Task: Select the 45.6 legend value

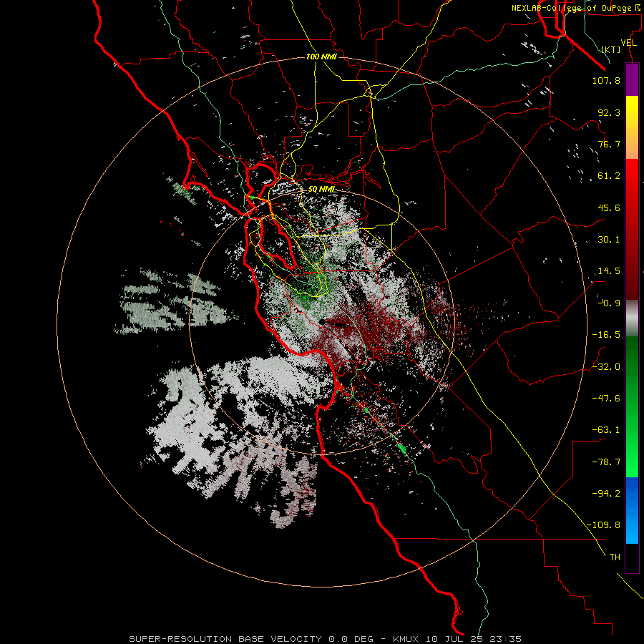Action: tap(609, 208)
